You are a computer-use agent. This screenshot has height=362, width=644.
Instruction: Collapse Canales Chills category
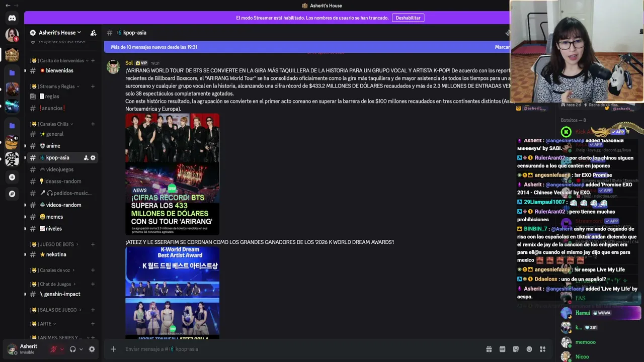pos(52,124)
